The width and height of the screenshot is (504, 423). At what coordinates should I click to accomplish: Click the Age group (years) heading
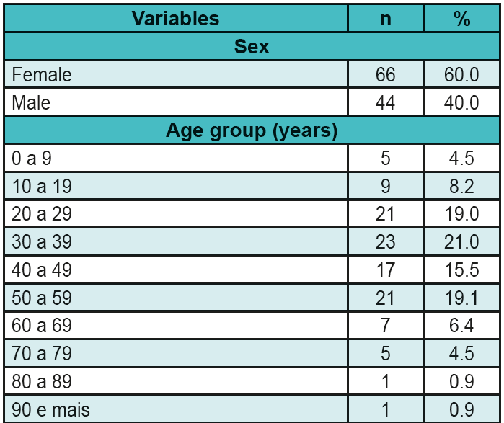pos(252,131)
